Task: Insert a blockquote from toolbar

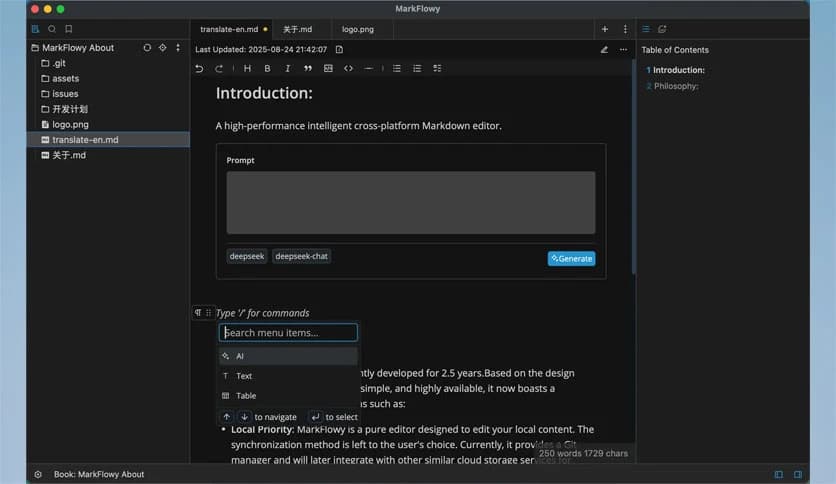Action: 308,69
